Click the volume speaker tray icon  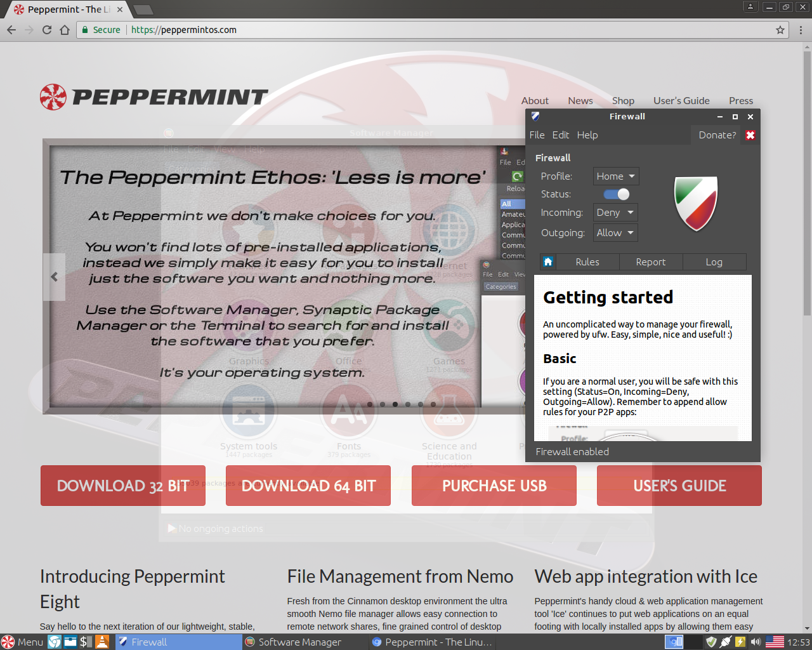click(x=756, y=642)
